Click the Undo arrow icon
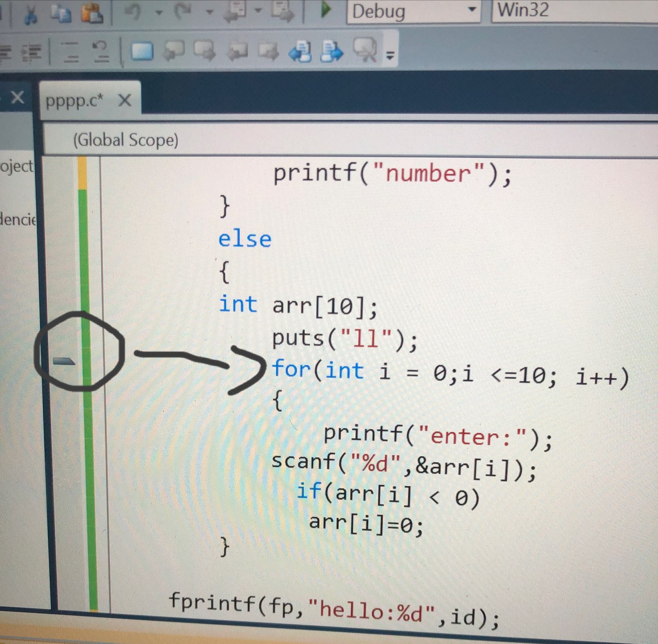The image size is (658, 644). (134, 12)
